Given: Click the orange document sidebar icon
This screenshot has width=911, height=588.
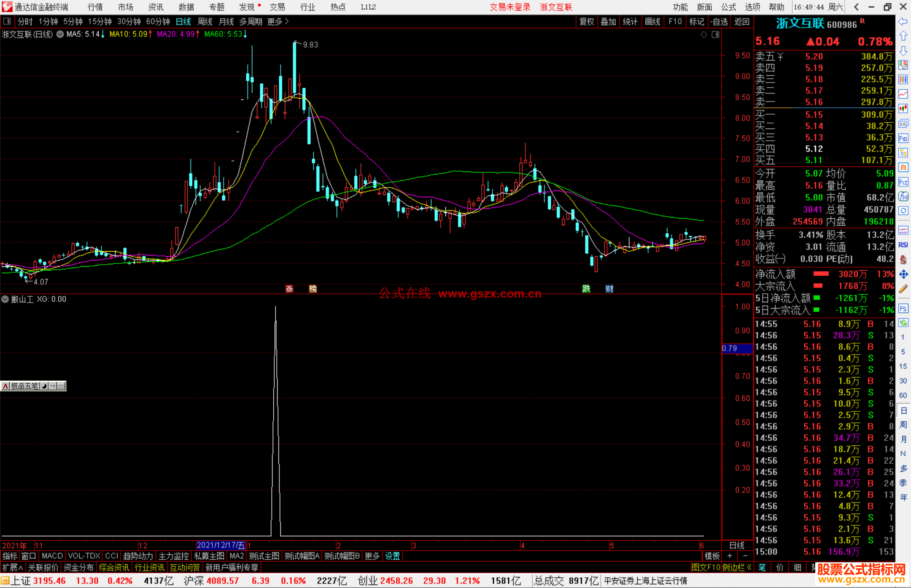Looking at the screenshot, I should pyautogui.click(x=903, y=167).
